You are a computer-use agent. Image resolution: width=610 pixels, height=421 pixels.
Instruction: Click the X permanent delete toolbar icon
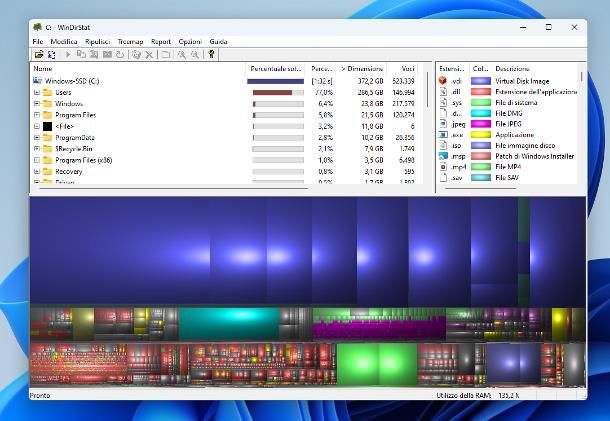(x=149, y=54)
